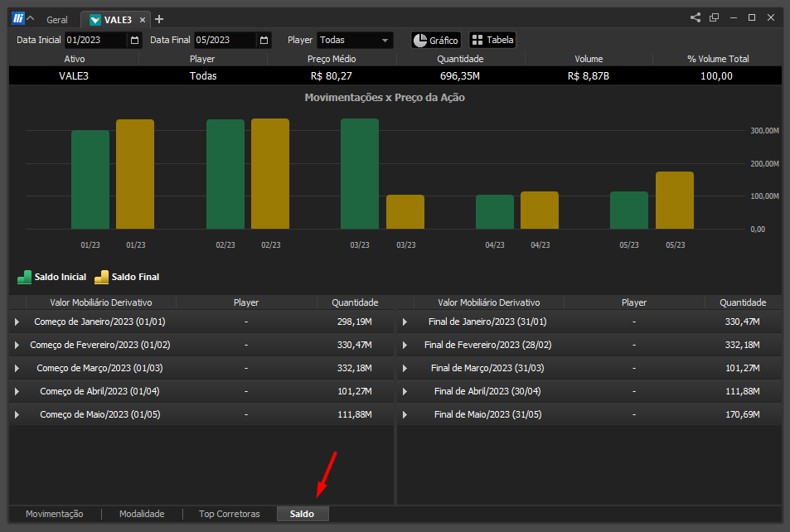Select the Saldo bottom tab
This screenshot has height=532, width=790.
point(303,514)
